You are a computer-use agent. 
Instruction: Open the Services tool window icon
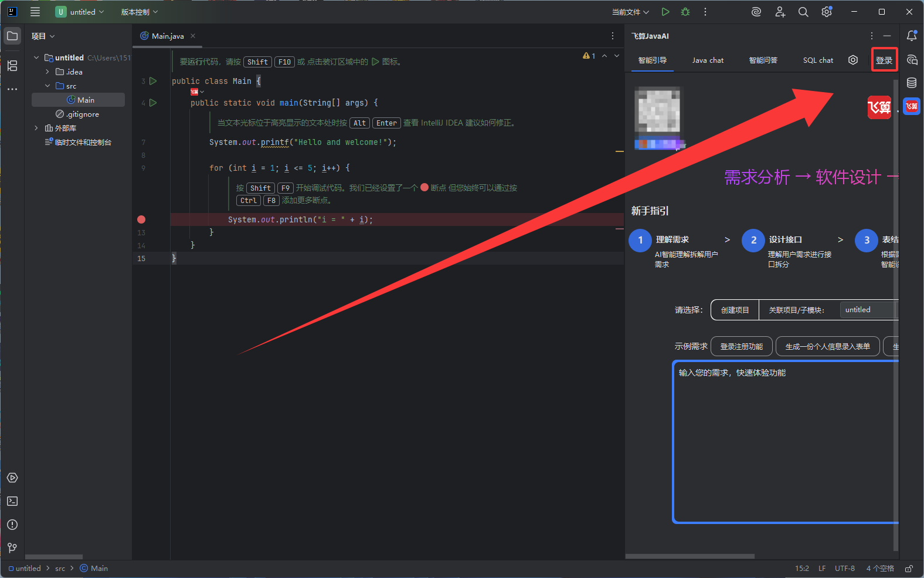point(12,478)
